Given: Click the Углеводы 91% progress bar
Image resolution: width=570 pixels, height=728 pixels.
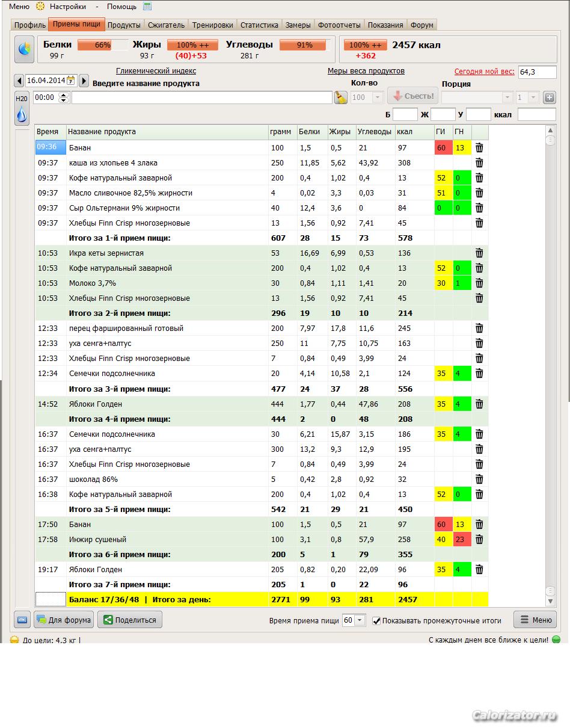Looking at the screenshot, I should click(x=305, y=45).
